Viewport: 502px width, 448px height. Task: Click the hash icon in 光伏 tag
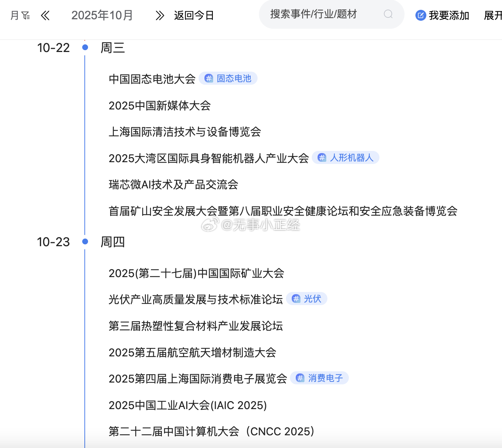(x=296, y=299)
